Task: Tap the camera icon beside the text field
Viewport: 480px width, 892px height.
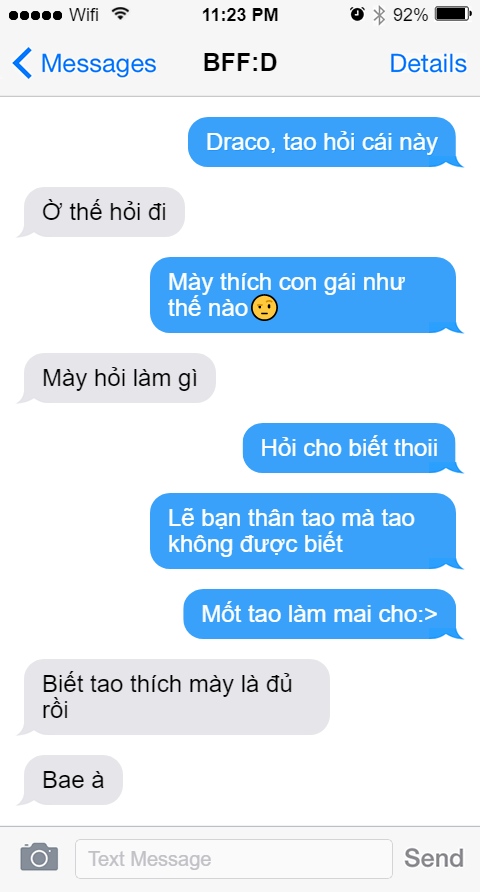Action: click(39, 857)
